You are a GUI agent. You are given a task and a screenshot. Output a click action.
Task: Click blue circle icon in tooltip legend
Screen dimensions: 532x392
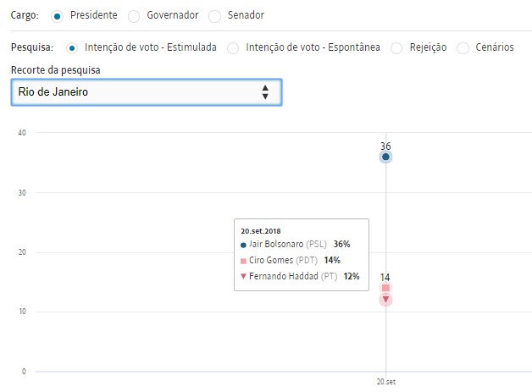click(x=244, y=244)
